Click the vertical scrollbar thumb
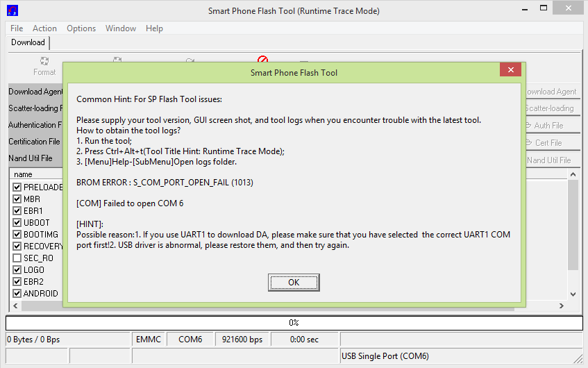Viewport: 588px width, 368px height. pyautogui.click(x=573, y=225)
